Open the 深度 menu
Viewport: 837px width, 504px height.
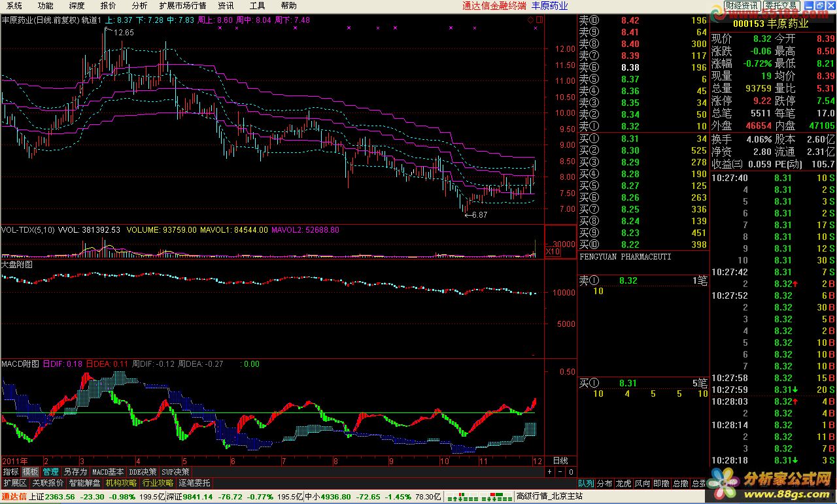tap(77, 5)
